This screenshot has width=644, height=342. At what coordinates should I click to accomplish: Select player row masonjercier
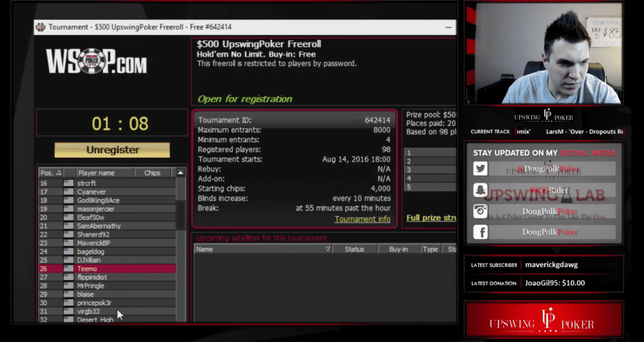(x=107, y=209)
